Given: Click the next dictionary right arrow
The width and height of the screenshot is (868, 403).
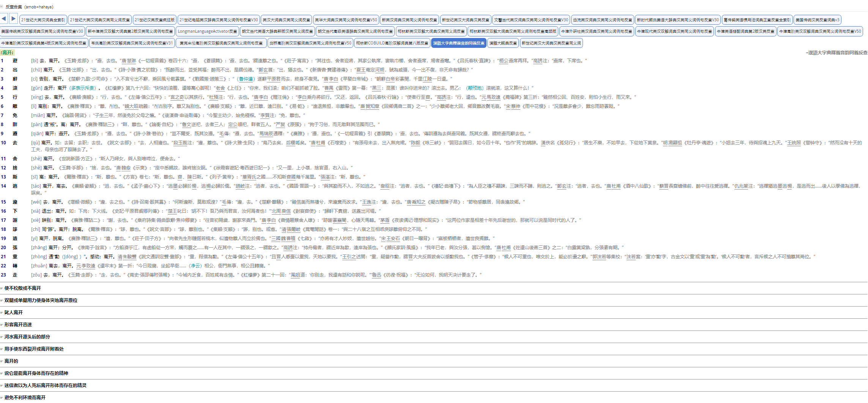Looking at the screenshot, I should 14,19.
